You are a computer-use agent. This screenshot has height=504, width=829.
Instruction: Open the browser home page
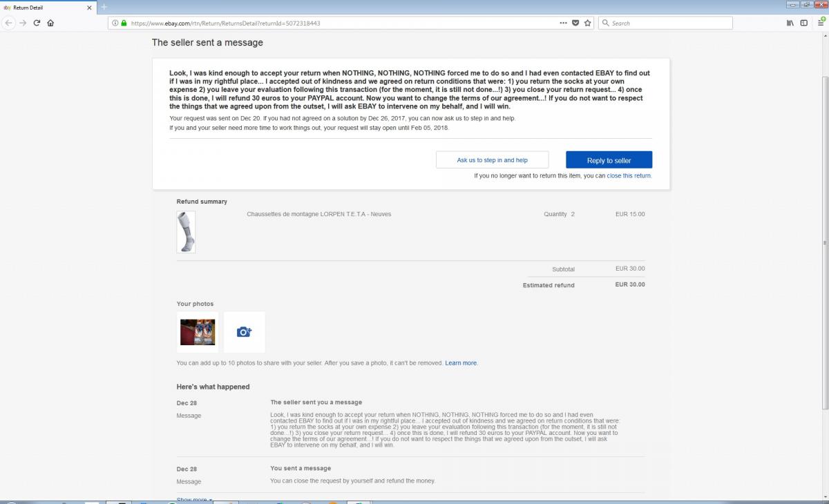coord(50,23)
